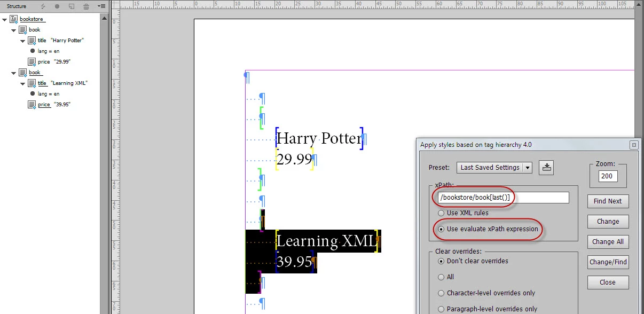Click the Learning XML title element icon
The width and height of the screenshot is (644, 314).
32,83
